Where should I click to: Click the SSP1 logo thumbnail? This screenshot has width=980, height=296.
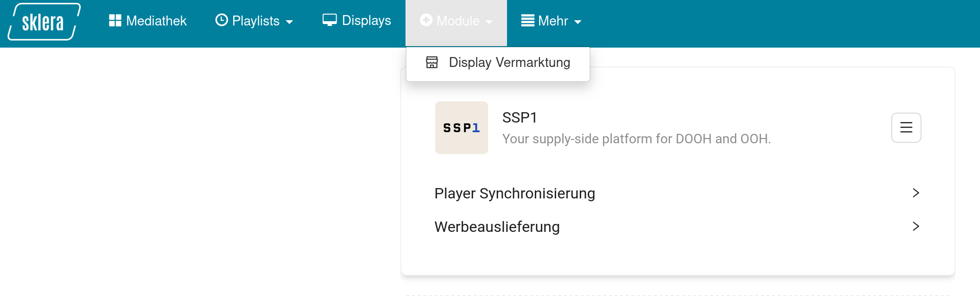461,128
